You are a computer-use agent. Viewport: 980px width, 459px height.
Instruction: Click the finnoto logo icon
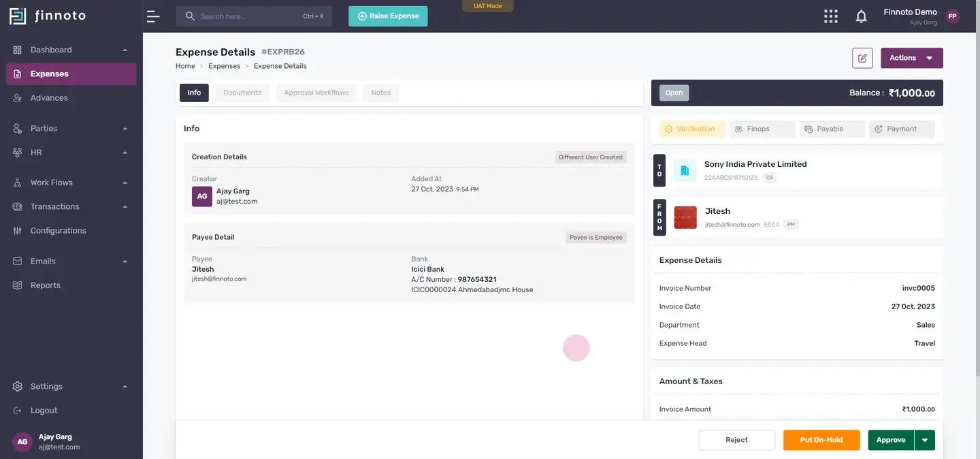[18, 16]
